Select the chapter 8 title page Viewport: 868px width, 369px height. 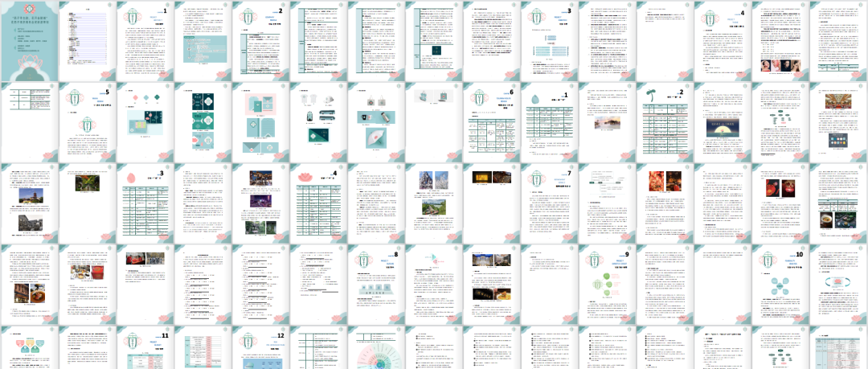[x=376, y=285]
